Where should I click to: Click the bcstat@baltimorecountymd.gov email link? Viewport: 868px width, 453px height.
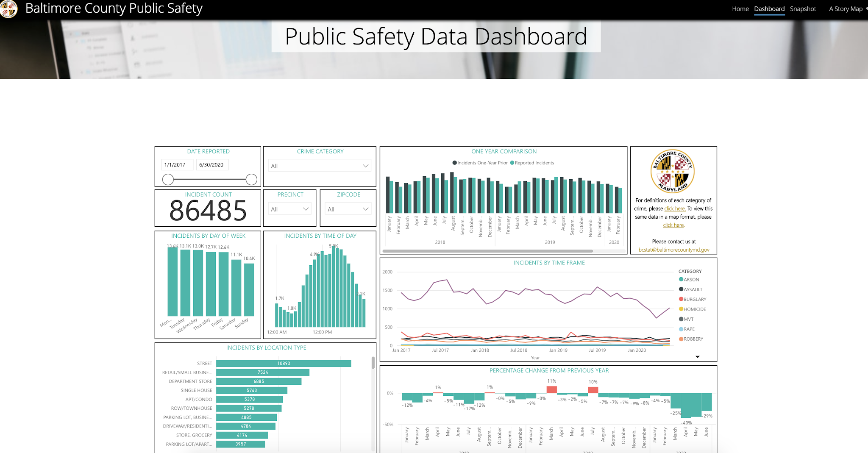point(673,250)
